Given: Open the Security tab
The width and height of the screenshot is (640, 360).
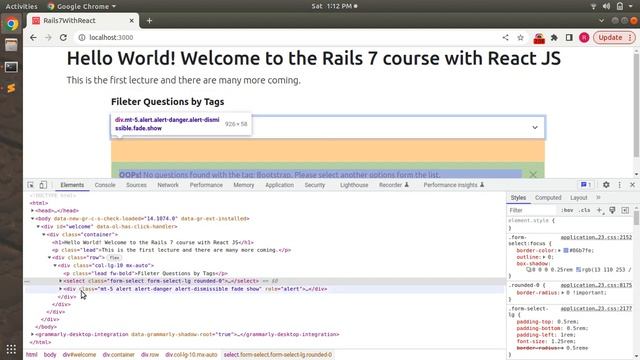Looking at the screenshot, I should click(x=315, y=185).
